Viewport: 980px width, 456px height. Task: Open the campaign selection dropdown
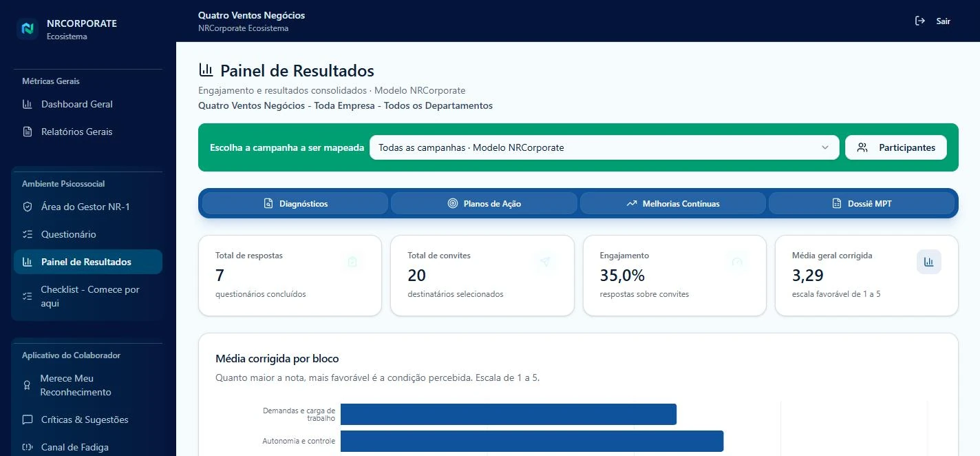[x=604, y=147]
